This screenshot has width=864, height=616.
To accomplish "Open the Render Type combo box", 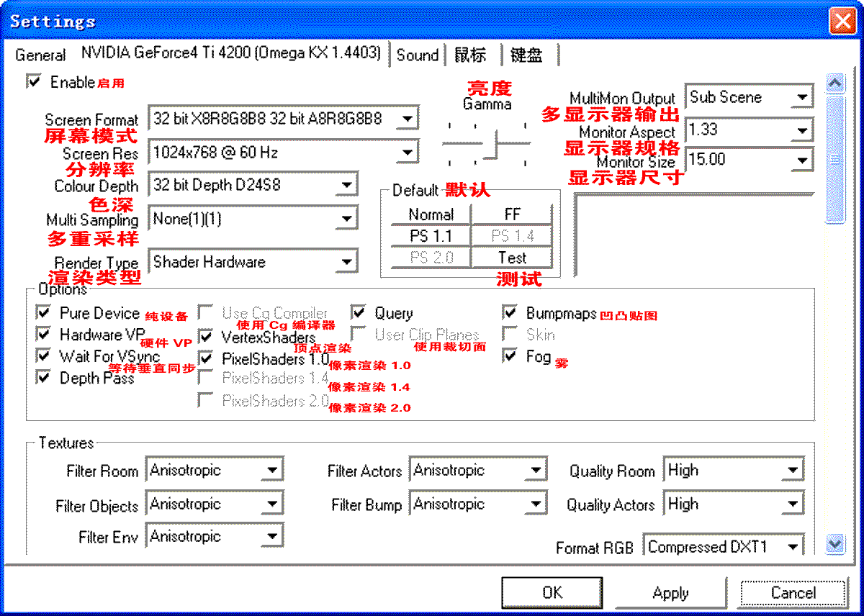I will pyautogui.click(x=346, y=261).
